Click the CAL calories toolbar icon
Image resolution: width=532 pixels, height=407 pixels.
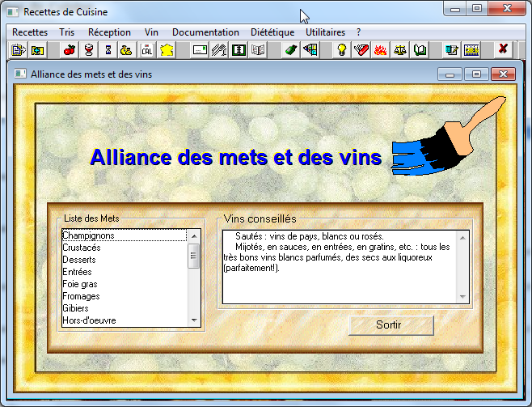click(x=146, y=50)
